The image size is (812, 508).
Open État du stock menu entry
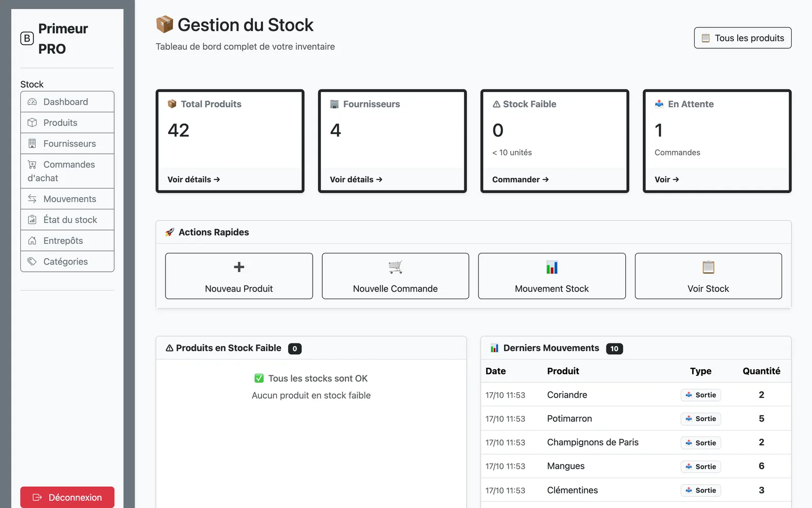[x=67, y=219]
